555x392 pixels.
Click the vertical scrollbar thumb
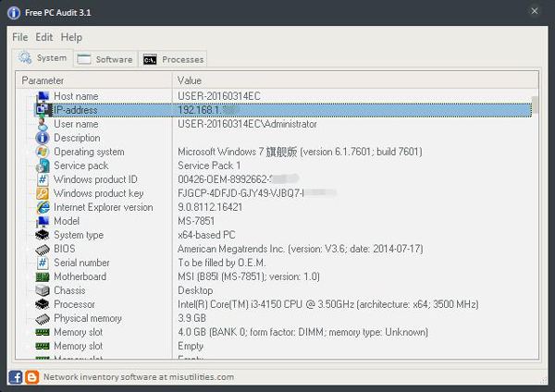[x=536, y=104]
